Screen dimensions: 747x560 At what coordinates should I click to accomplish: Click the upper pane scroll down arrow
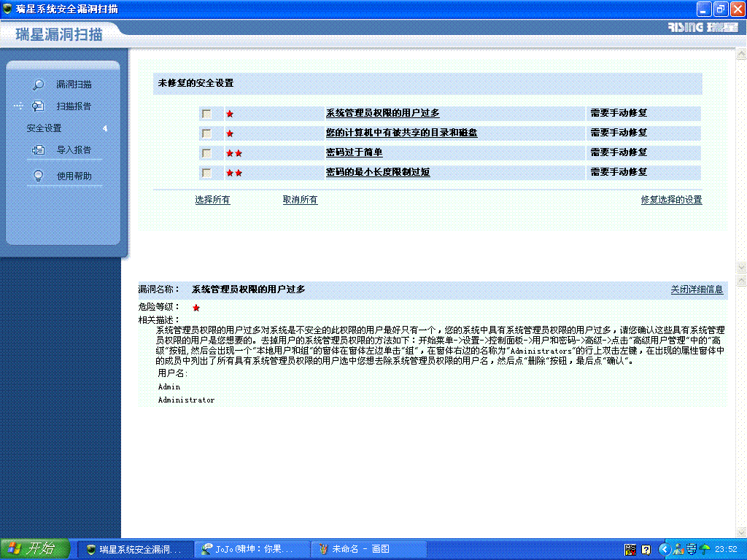(741, 266)
